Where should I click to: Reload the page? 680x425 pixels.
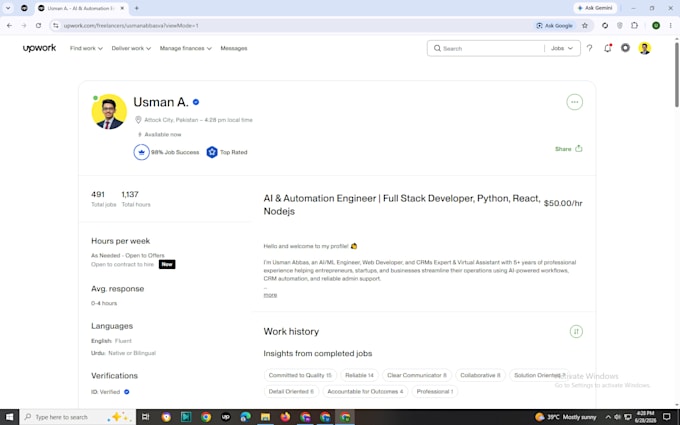point(38,26)
